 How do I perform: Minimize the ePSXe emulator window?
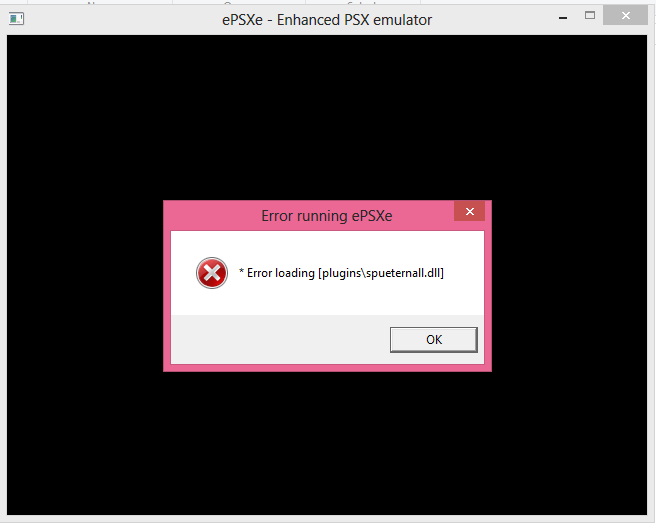[563, 18]
